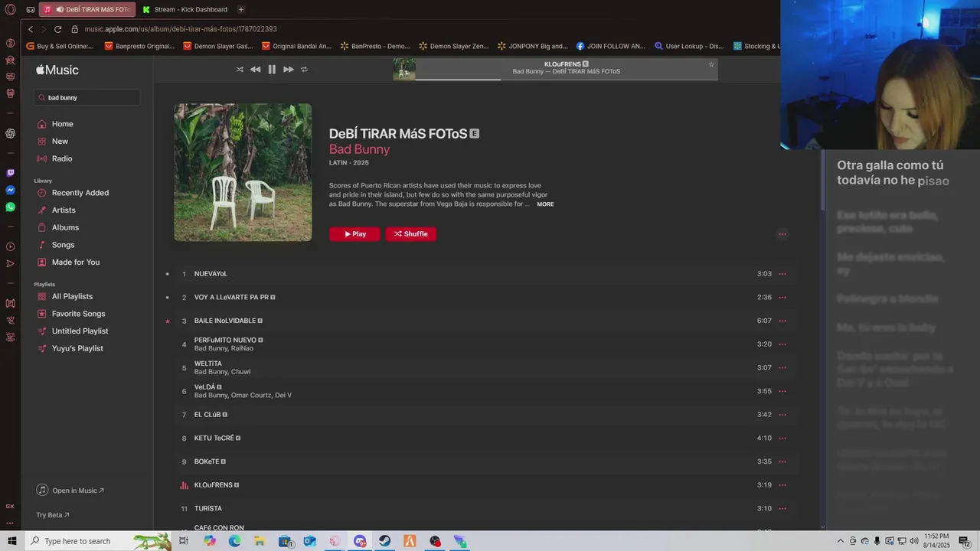
Task: Click the now-playing album thumbnail
Action: tap(404, 69)
